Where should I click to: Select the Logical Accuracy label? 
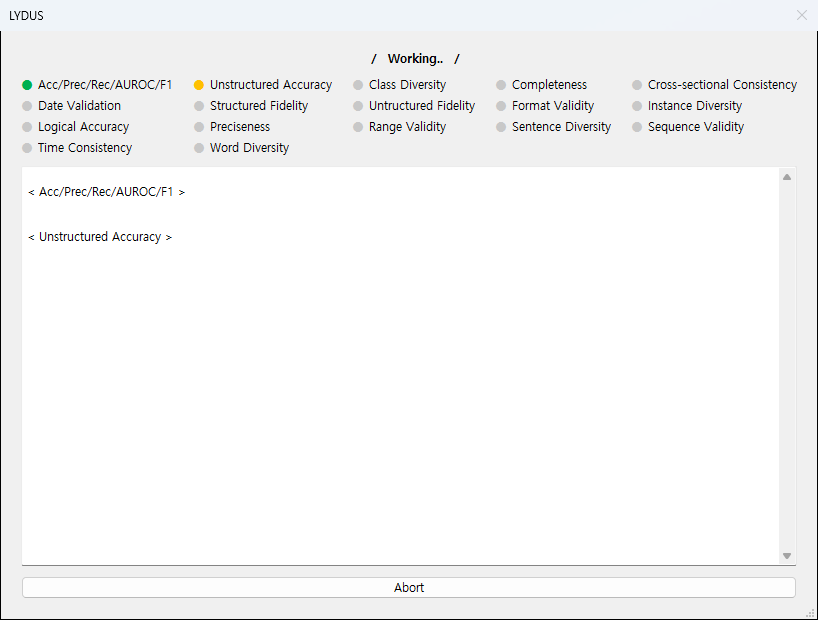83,127
